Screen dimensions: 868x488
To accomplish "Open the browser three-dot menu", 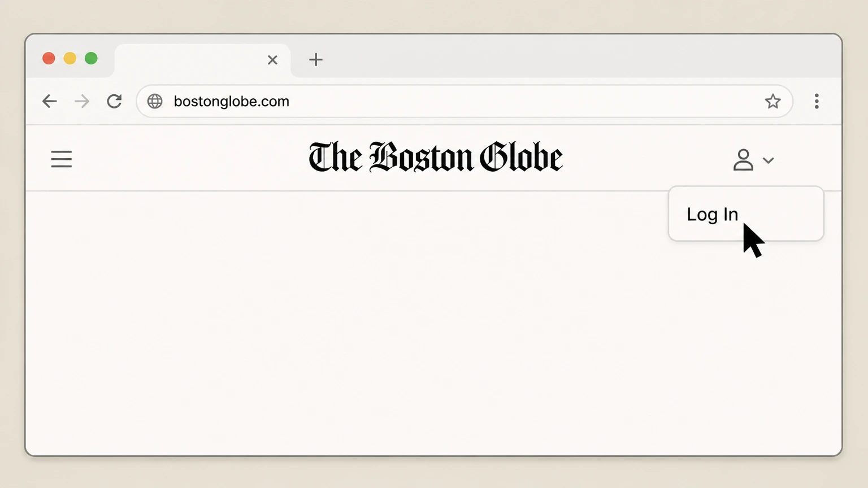I will tap(817, 101).
